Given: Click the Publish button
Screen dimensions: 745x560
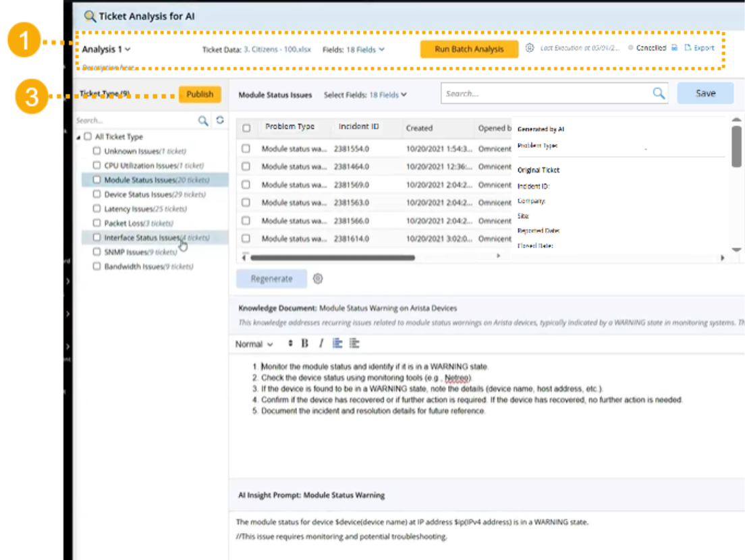Looking at the screenshot, I should [200, 94].
